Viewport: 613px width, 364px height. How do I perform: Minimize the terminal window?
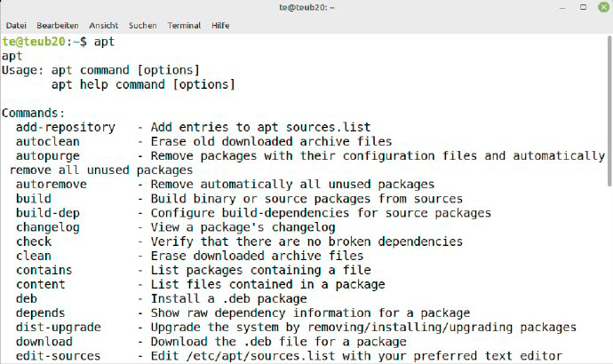[564, 8]
